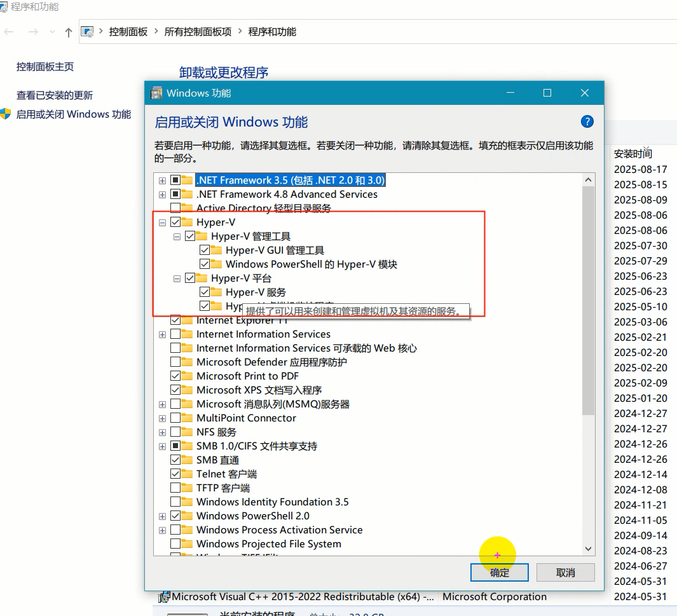Click the 2025-08-17 install date cell
The height and width of the screenshot is (616, 677).
click(x=640, y=169)
